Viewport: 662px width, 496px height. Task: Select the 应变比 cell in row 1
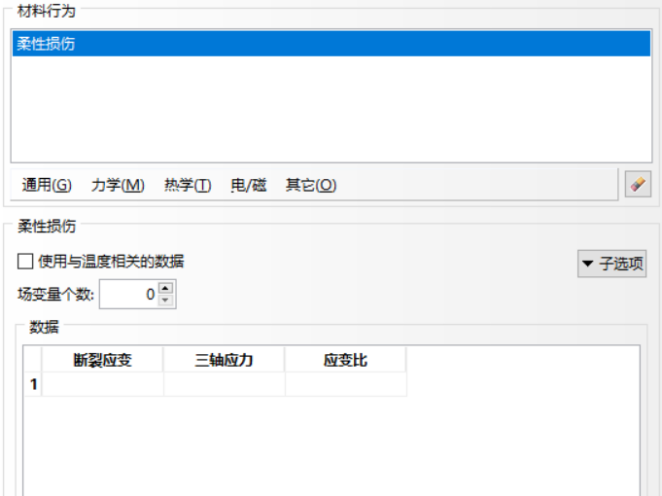tap(345, 384)
